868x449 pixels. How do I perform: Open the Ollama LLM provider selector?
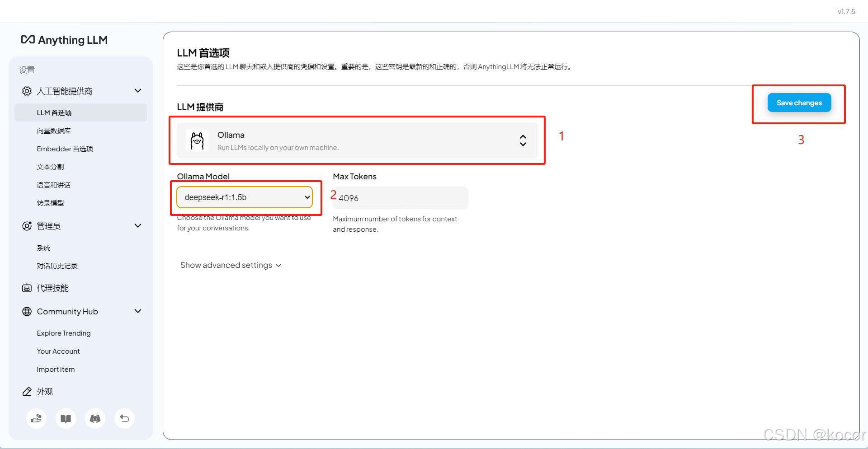(x=358, y=140)
